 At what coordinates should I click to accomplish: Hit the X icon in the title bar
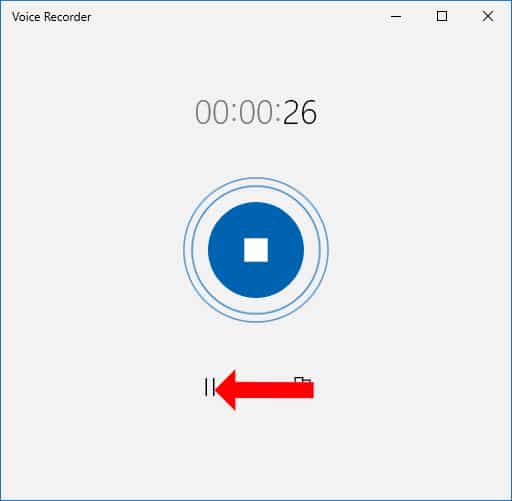pyautogui.click(x=488, y=16)
